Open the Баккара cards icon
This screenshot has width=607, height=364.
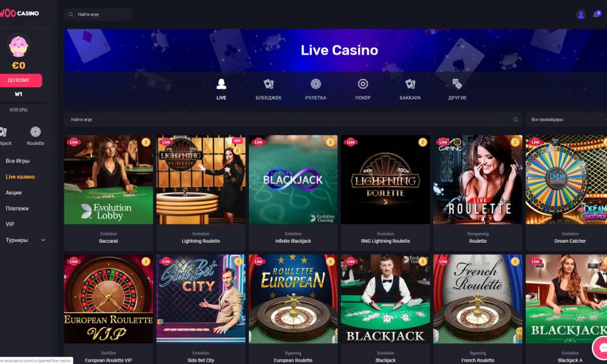410,84
